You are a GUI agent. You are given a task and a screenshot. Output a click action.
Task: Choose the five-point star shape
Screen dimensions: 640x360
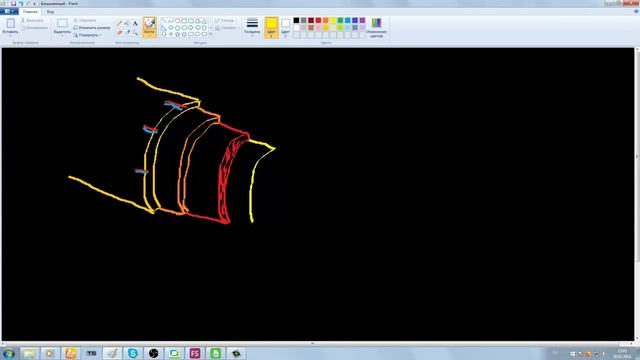(178, 34)
